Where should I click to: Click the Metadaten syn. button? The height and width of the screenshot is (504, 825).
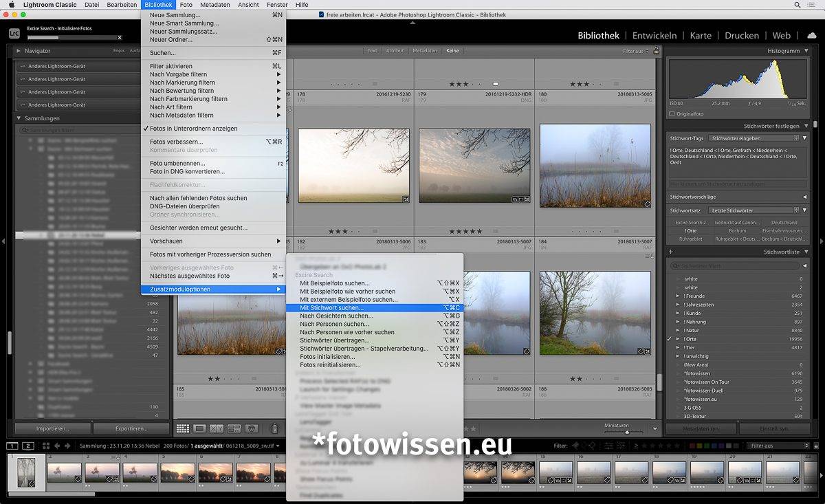tap(701, 428)
